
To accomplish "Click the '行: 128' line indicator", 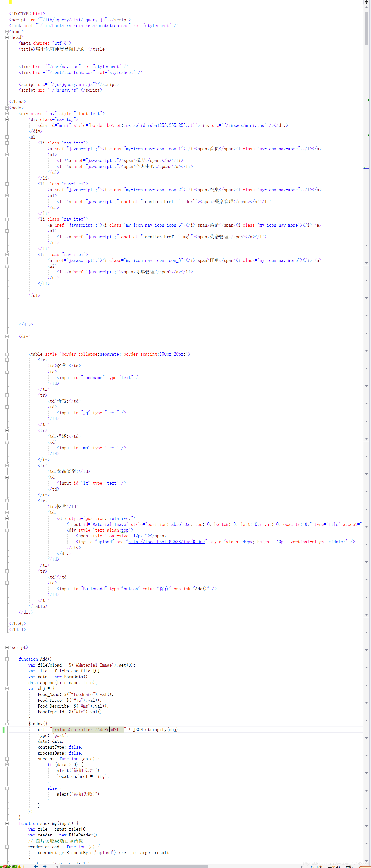I will pos(316,866).
